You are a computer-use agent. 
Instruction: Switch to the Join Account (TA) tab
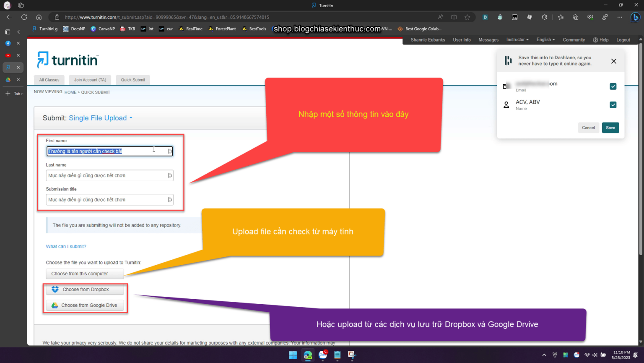click(x=90, y=80)
